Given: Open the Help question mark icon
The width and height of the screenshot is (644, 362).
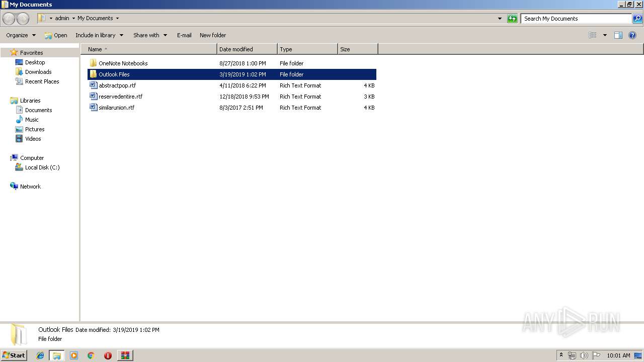Looking at the screenshot, I should [x=632, y=35].
